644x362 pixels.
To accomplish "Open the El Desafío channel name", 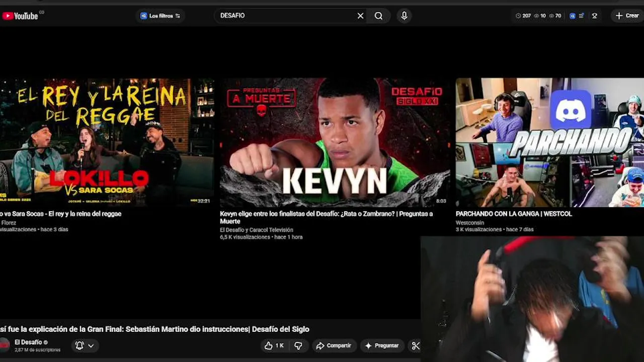I will point(28,342).
